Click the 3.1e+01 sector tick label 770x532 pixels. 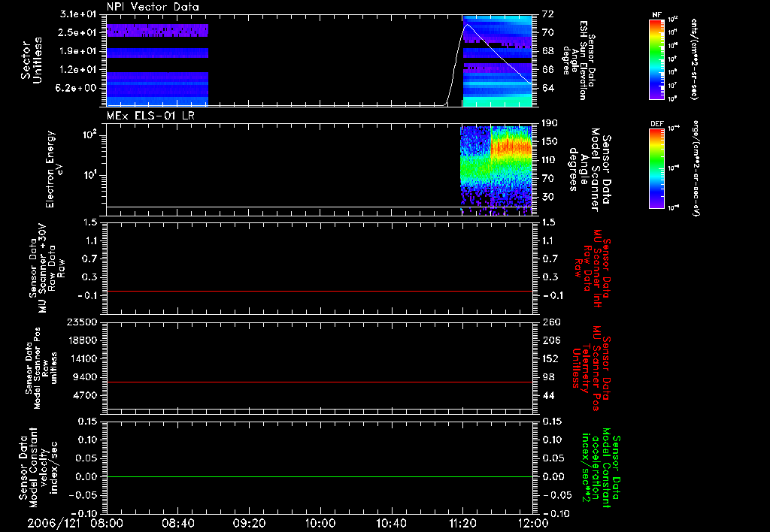point(78,14)
